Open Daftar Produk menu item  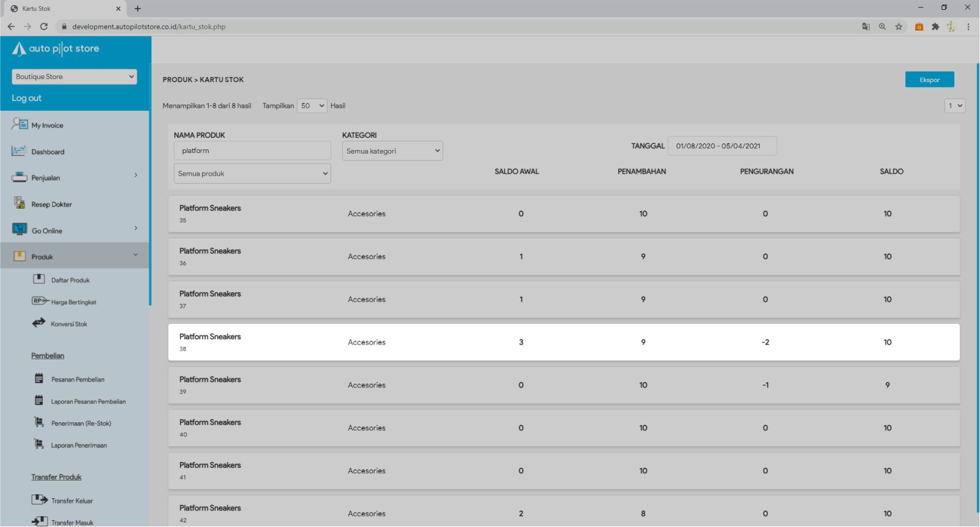pos(70,280)
